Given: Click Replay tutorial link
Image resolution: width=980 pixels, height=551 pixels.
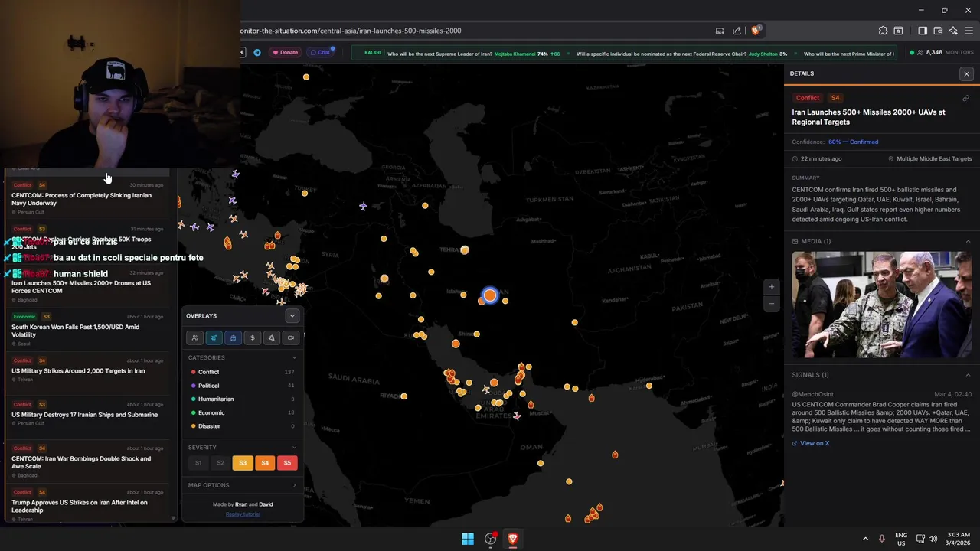Looking at the screenshot, I should coord(243,514).
